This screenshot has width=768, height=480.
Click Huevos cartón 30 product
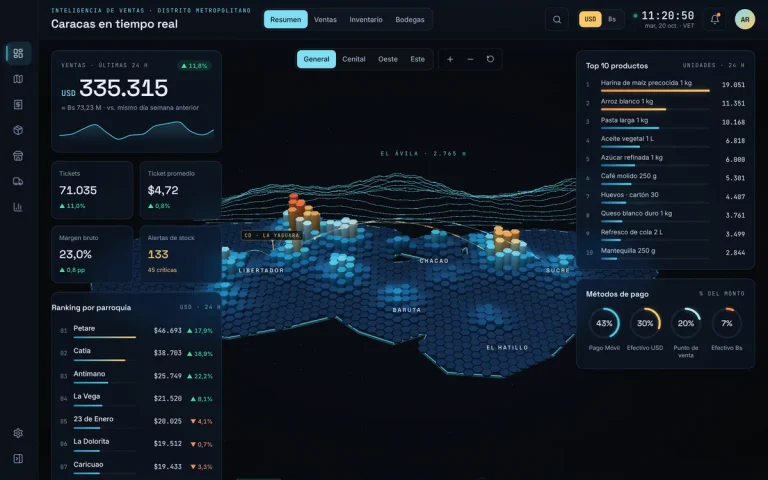(665, 196)
